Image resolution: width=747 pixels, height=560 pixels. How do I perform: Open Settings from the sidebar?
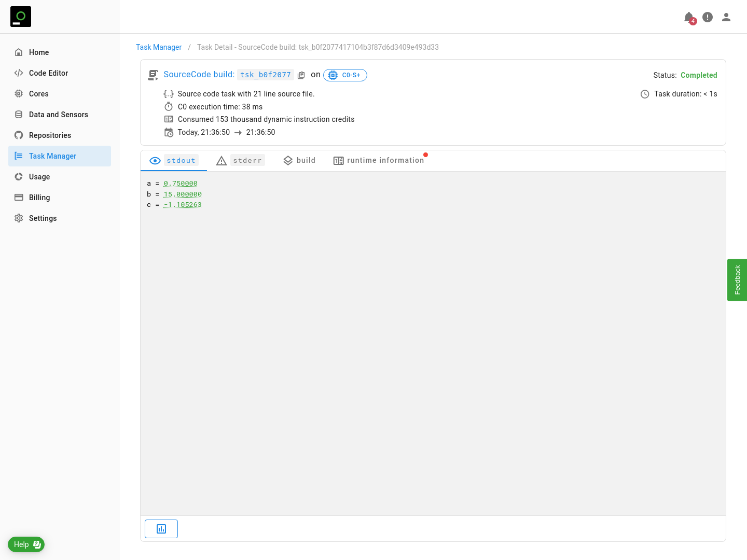pyautogui.click(x=43, y=218)
